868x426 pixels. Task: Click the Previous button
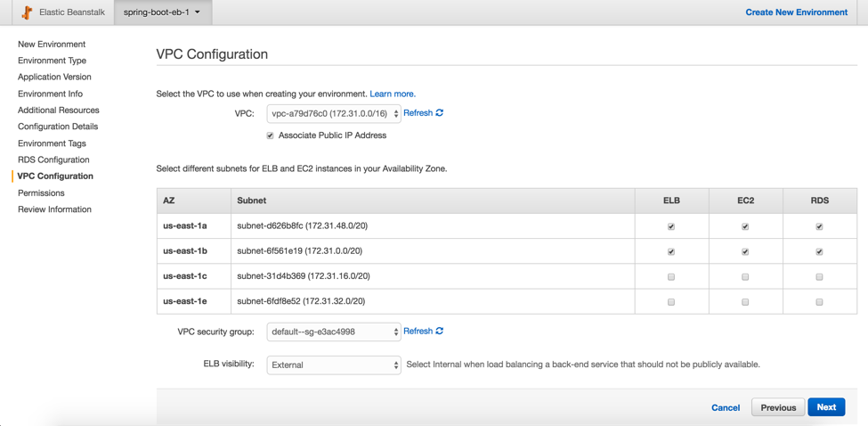[778, 407]
